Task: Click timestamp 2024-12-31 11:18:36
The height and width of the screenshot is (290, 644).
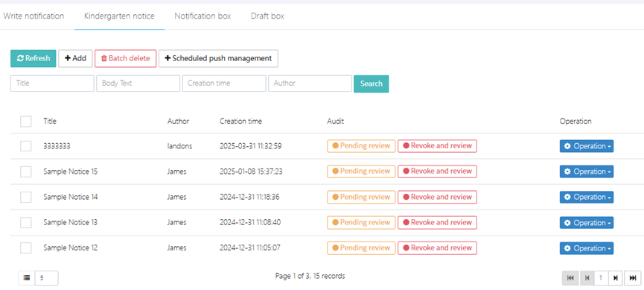Action: point(249,197)
